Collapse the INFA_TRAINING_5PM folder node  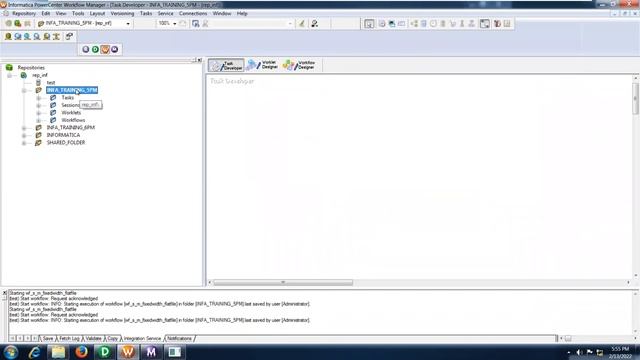pos(24,90)
